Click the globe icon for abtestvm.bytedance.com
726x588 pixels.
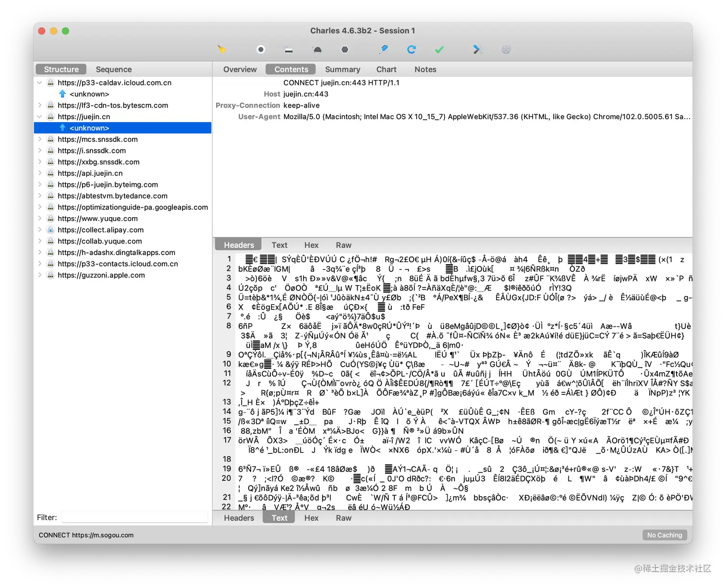coord(50,196)
